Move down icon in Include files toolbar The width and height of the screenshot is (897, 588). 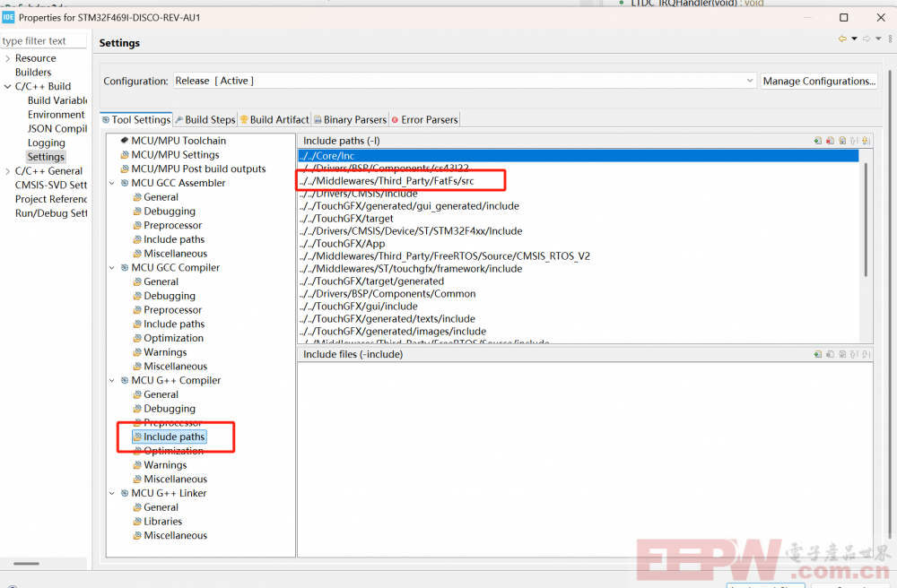click(x=867, y=354)
